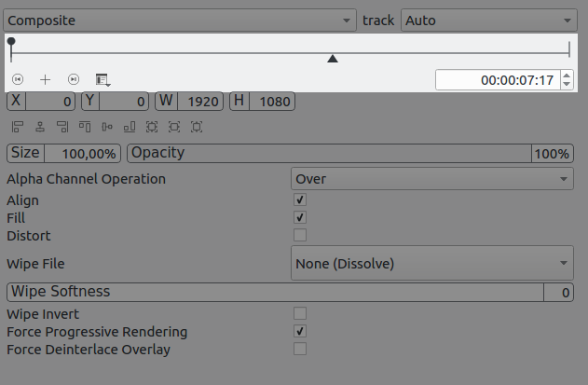Viewport: 588px width, 385px height.
Task: Click the align left icon
Action: coord(18,127)
